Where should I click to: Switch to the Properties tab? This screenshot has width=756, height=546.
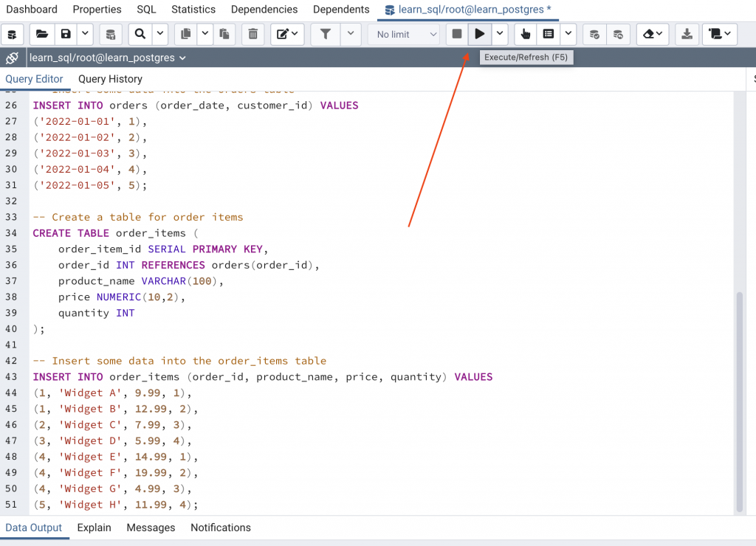(x=97, y=10)
